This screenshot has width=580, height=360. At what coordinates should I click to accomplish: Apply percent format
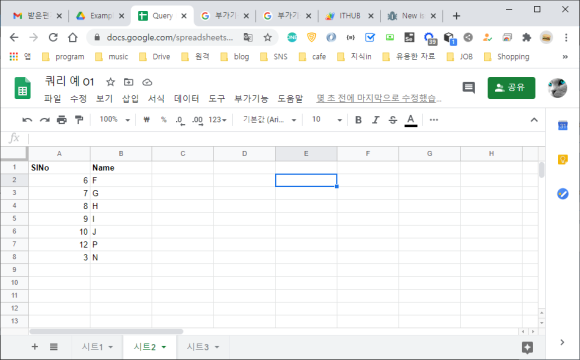pos(163,120)
